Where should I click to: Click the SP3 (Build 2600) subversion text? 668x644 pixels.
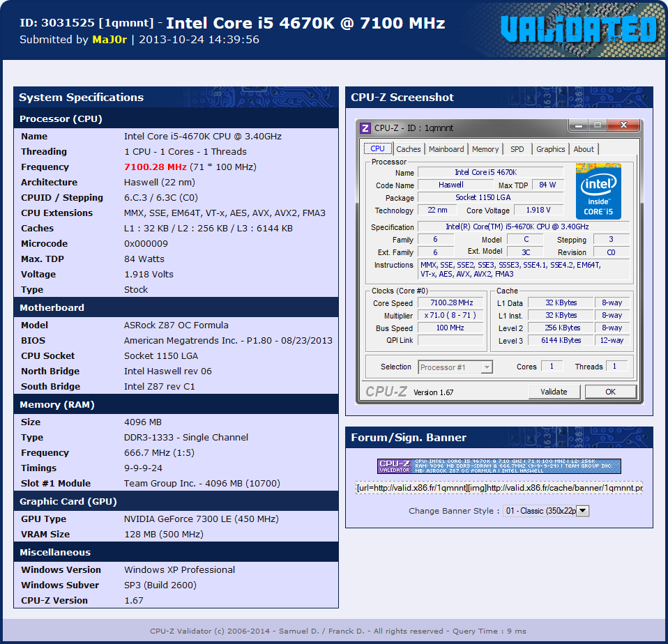[x=160, y=585]
